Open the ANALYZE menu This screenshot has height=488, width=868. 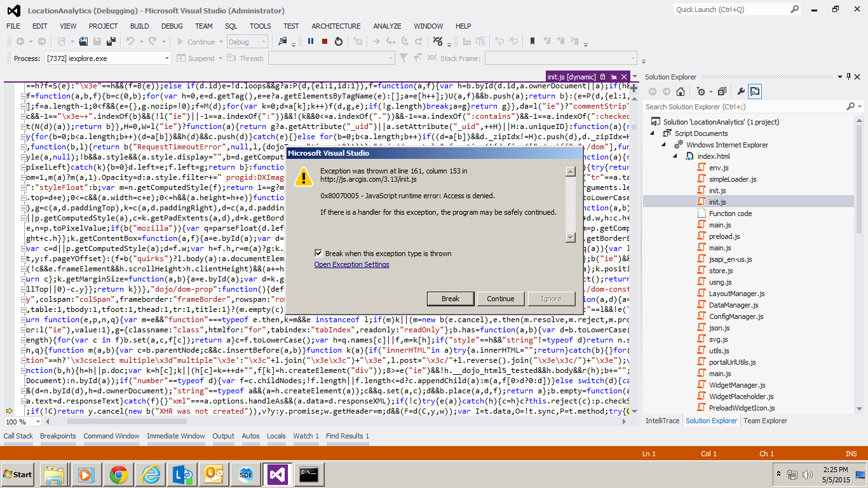pos(387,26)
